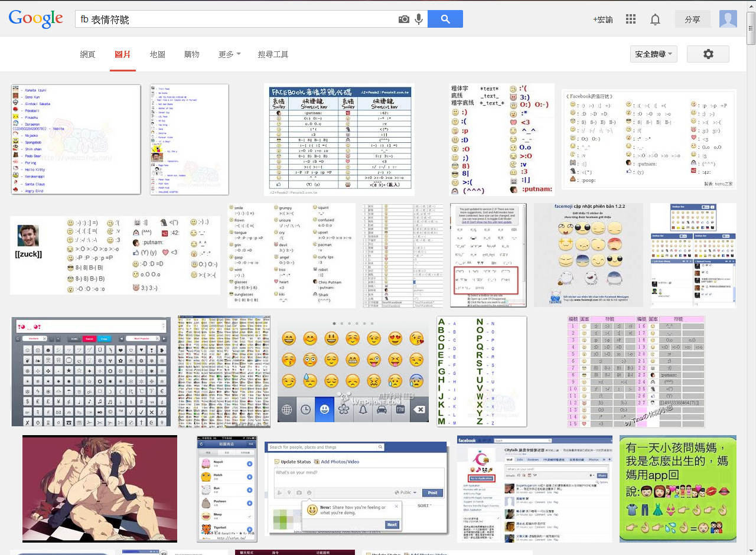Open the "FACEBOOK 表情符號代碼" table thumbnail

[x=339, y=139]
